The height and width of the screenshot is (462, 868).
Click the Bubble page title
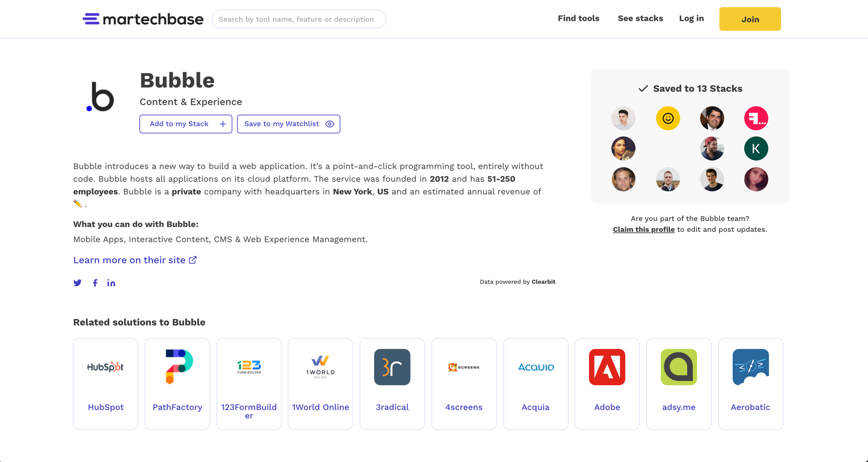[177, 80]
